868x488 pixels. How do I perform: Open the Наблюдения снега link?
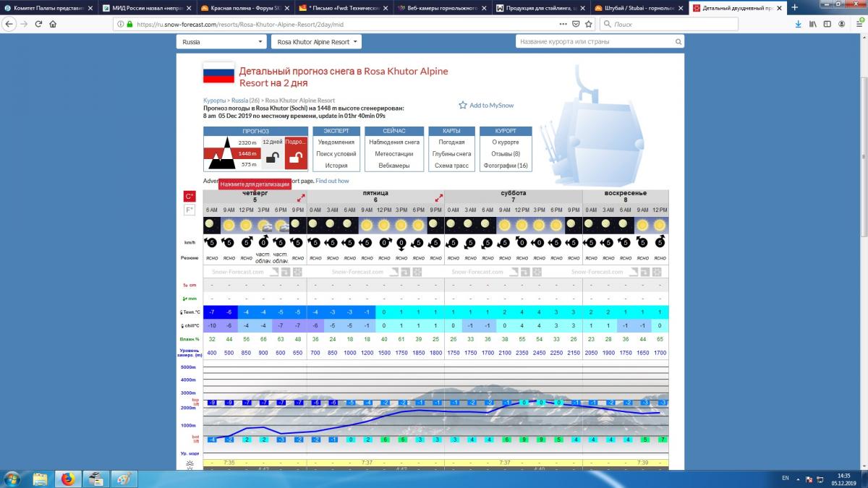point(394,142)
